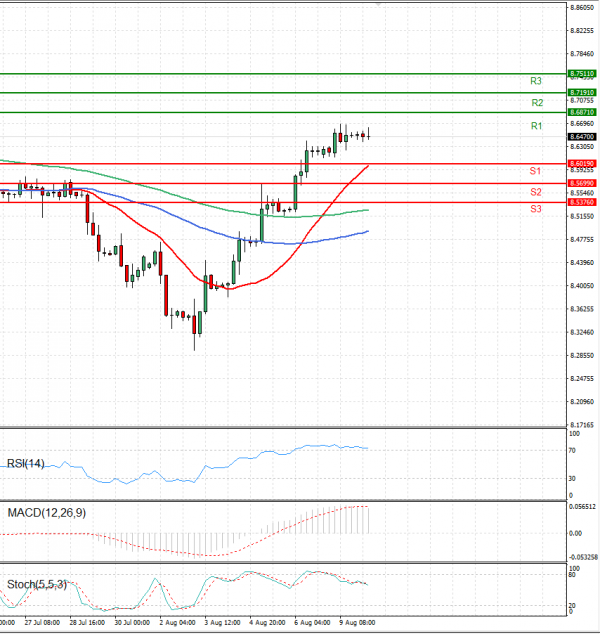This screenshot has height=634, width=600.
Task: Click the R3 resistance price tag 8.75110
Action: [x=582, y=74]
